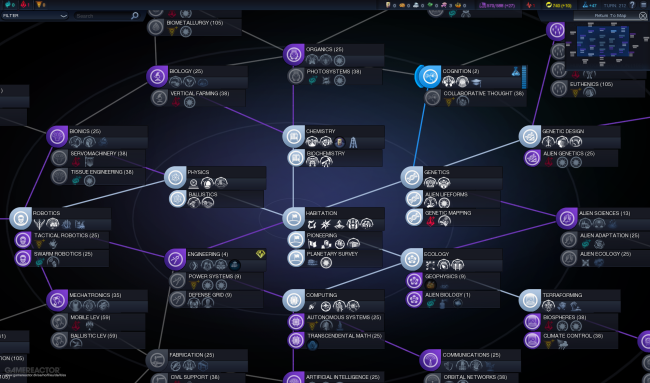Image resolution: width=650 pixels, height=383 pixels.
Task: Select the Vertical Farming (38) leaf technology
Action: pos(198,98)
